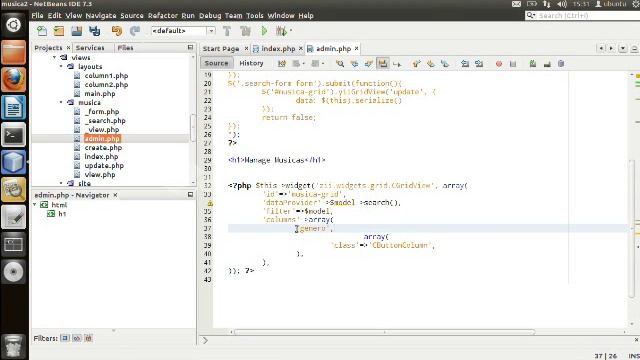Switch editor to History view

251,63
